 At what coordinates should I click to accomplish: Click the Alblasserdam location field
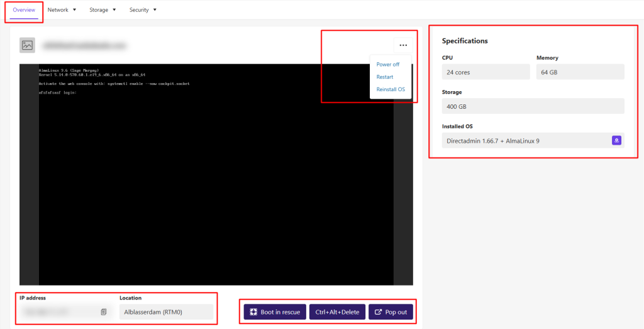pos(166,312)
